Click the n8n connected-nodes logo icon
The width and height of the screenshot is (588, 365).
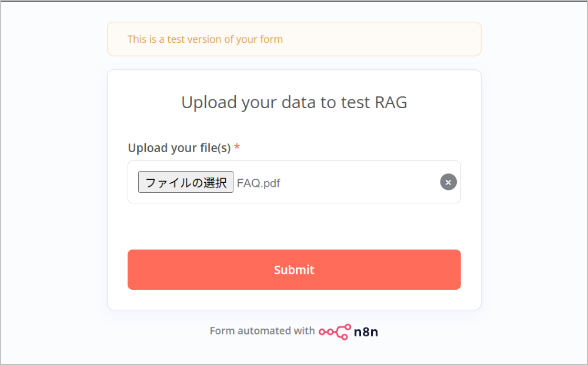point(335,331)
